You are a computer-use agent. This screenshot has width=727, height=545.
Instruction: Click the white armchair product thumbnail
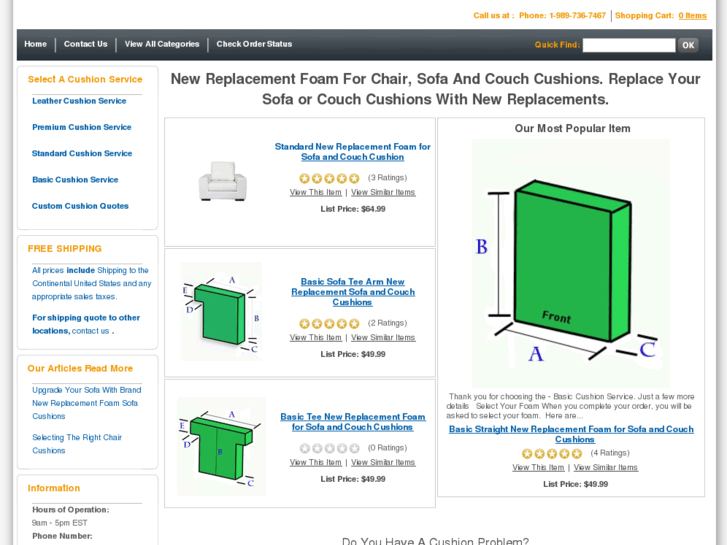222,181
